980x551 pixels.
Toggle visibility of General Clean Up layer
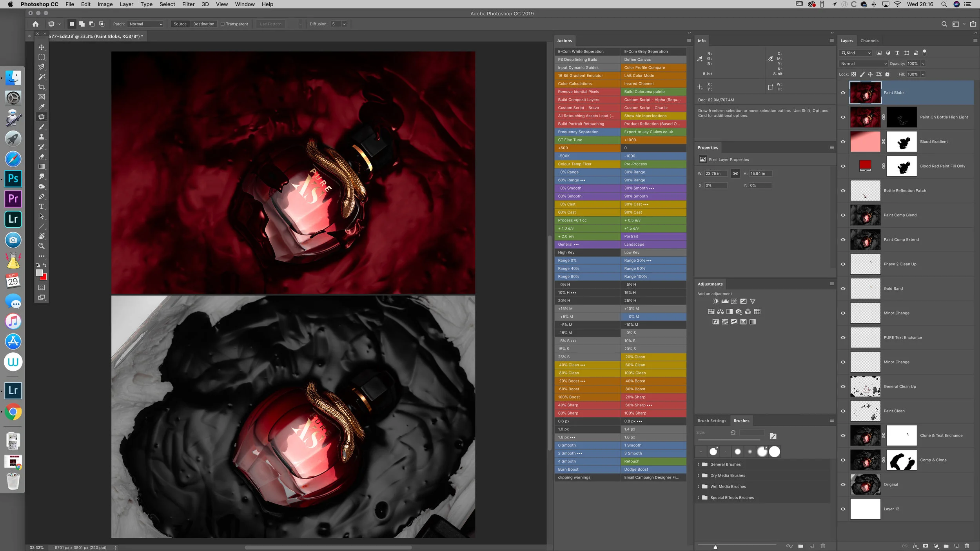(x=843, y=387)
